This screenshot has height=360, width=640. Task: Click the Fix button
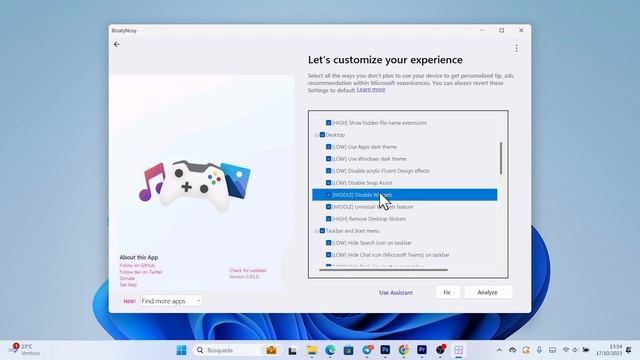pyautogui.click(x=447, y=292)
